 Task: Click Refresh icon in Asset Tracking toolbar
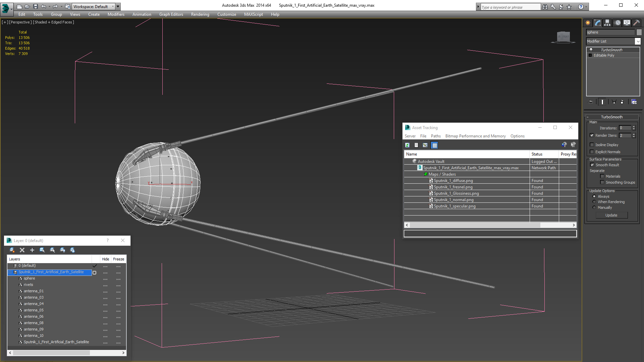407,145
